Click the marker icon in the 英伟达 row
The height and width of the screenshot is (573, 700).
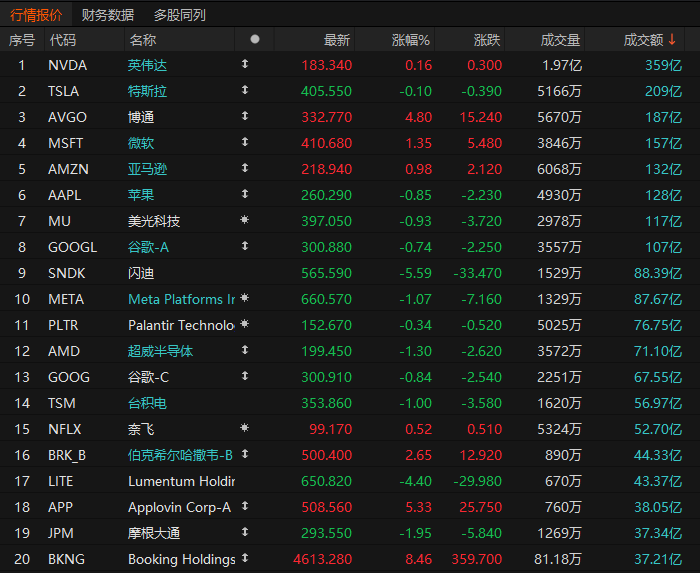[245, 64]
